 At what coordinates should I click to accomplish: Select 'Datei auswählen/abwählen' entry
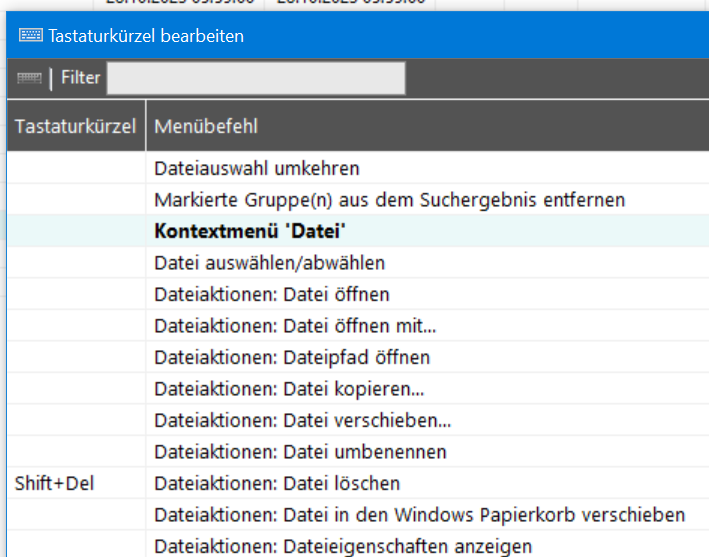coord(269,263)
